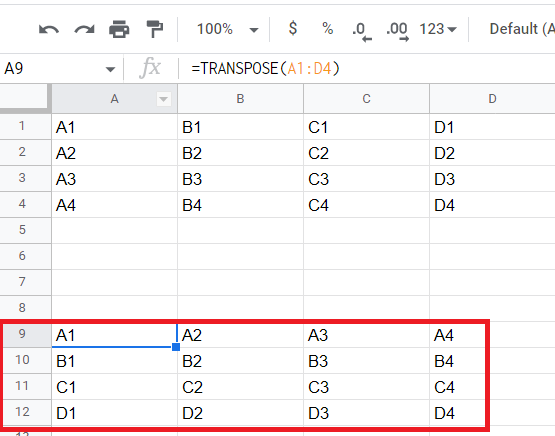Click the Redo arrow icon
This screenshot has height=436, width=555.
tap(84, 29)
